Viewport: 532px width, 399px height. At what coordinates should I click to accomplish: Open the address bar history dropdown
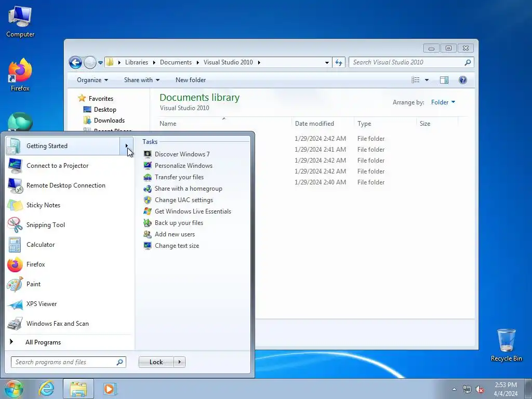coord(327,63)
